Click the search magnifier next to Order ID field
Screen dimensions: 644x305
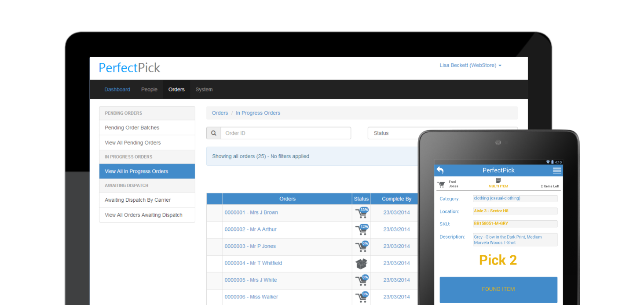213,133
